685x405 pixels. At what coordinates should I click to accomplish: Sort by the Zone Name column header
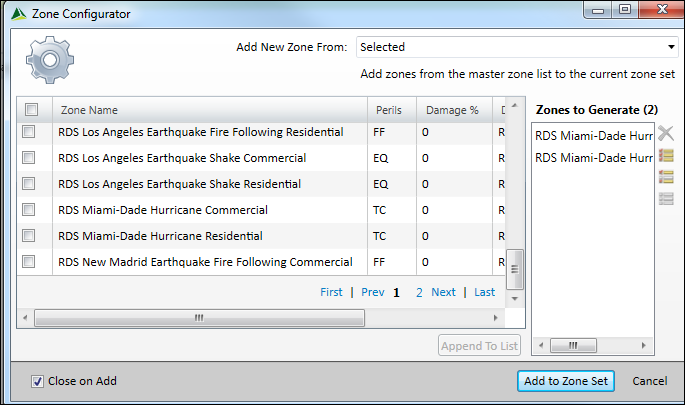click(x=90, y=110)
